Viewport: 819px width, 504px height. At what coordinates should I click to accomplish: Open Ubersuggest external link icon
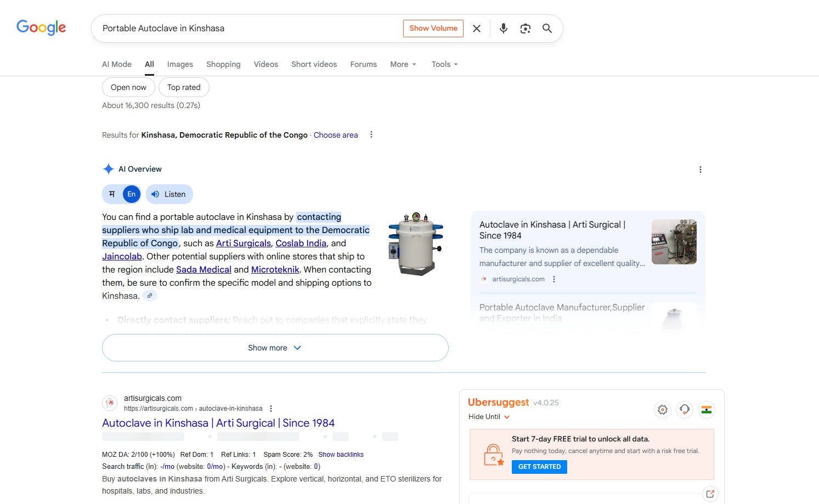(710, 494)
